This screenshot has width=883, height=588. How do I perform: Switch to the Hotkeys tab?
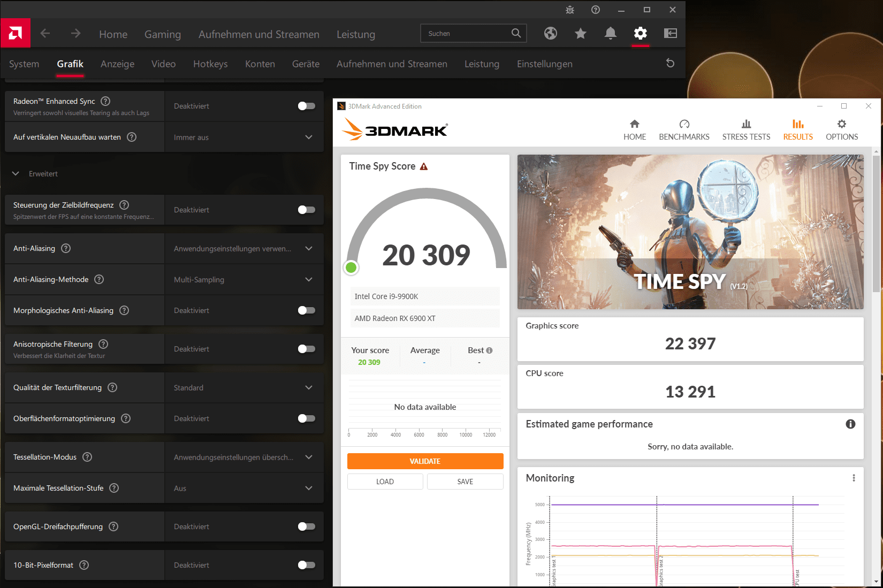tap(210, 64)
